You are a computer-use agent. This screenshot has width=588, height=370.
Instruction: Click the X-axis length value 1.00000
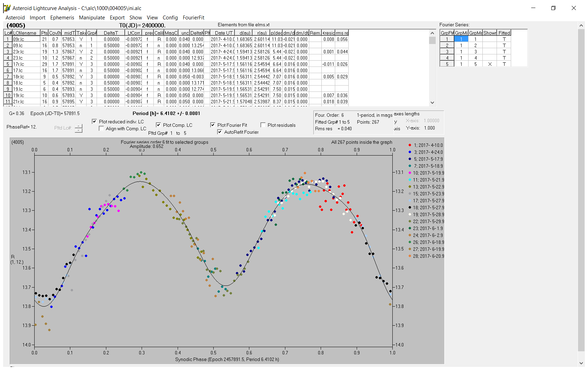(431, 121)
